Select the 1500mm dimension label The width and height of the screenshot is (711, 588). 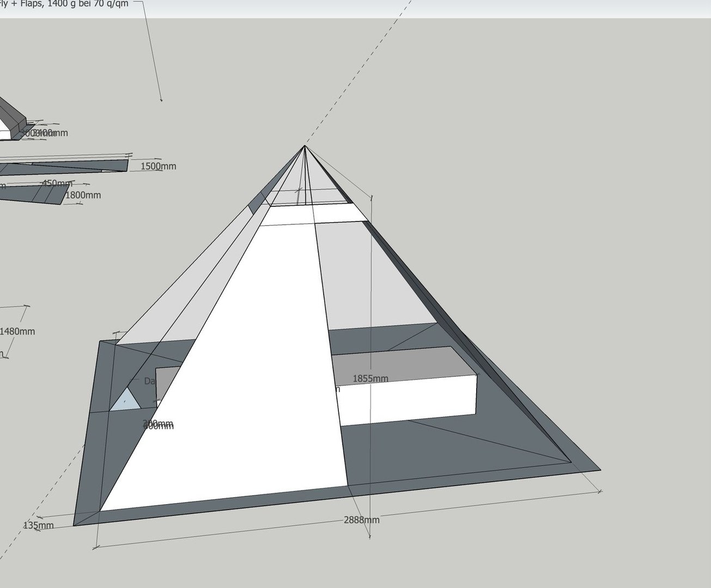(x=158, y=166)
